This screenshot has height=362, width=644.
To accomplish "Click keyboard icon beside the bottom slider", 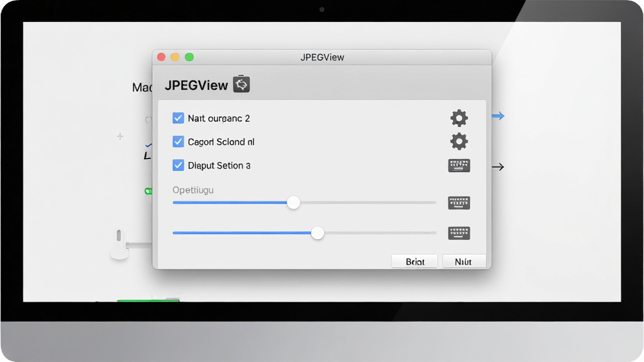I will tap(458, 233).
